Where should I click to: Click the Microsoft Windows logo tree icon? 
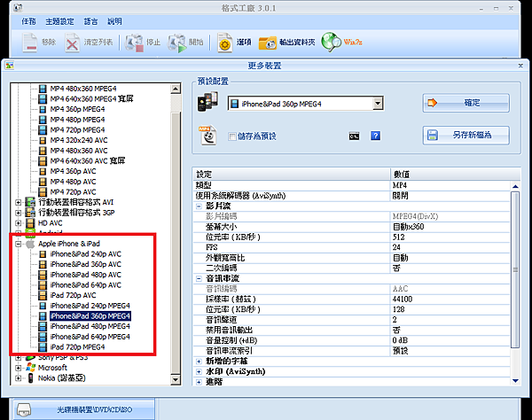coord(30,368)
